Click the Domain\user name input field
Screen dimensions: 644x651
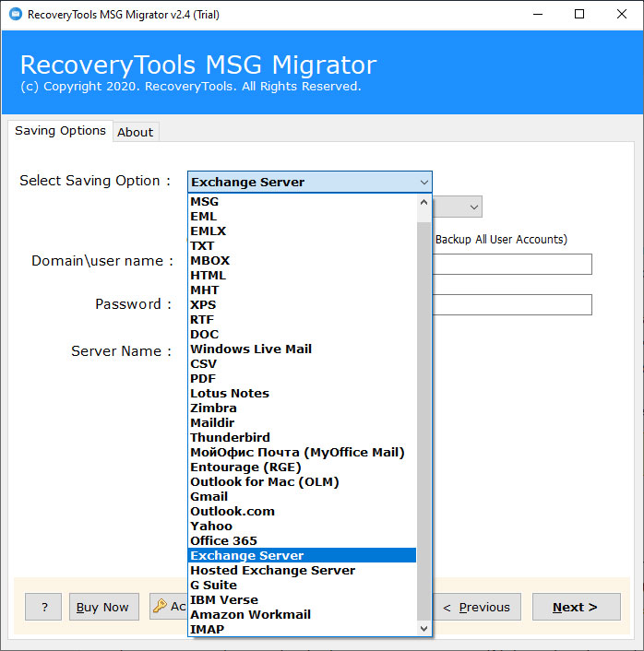click(512, 264)
